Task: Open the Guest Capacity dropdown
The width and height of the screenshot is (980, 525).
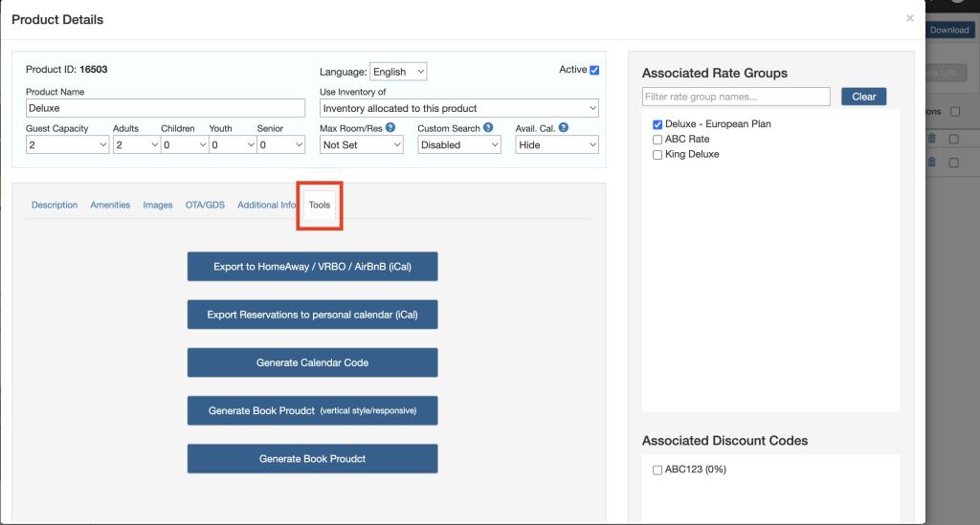Action: [67, 145]
